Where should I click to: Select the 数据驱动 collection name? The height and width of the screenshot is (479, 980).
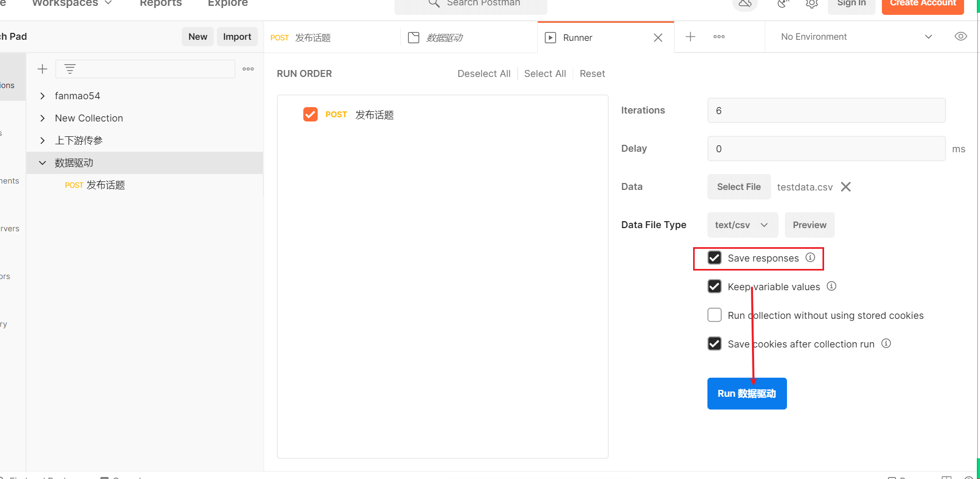[74, 163]
